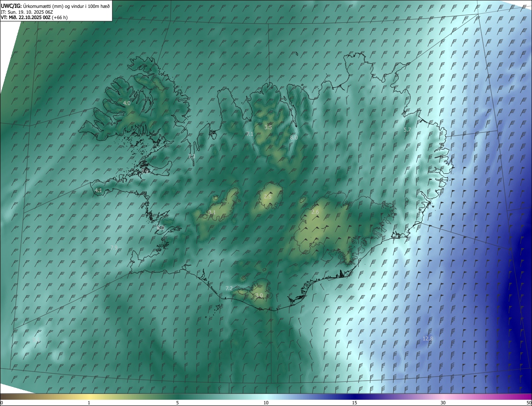Select the 'IT: Sun. 19. 10. 2025 06Z' line
The height and width of the screenshot is (406, 532).
point(27,12)
